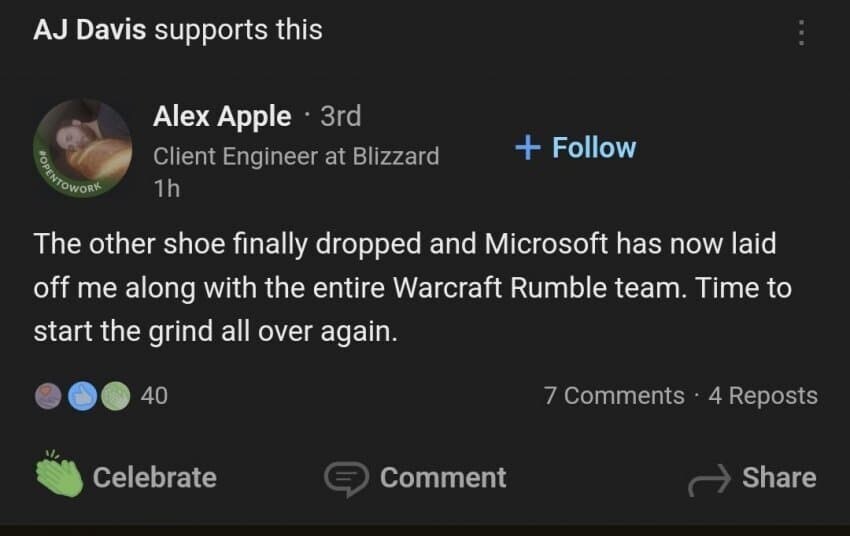850x536 pixels.
Task: Follow Alex Apple
Action: [575, 147]
